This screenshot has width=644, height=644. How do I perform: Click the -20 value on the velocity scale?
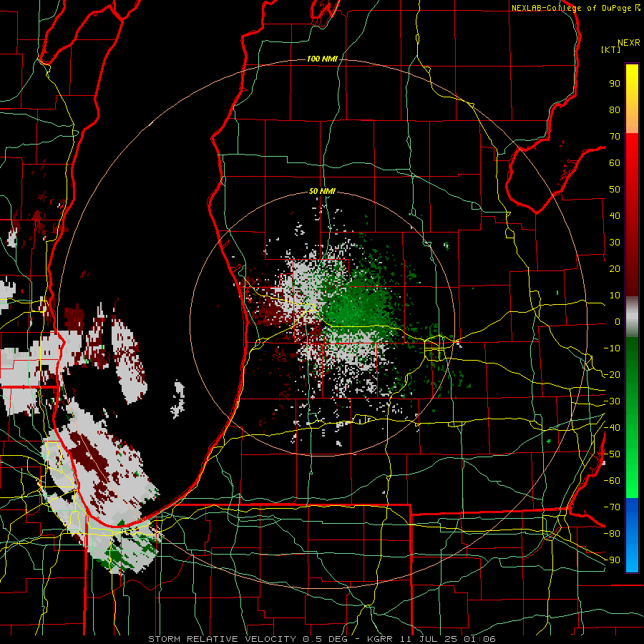612,375
